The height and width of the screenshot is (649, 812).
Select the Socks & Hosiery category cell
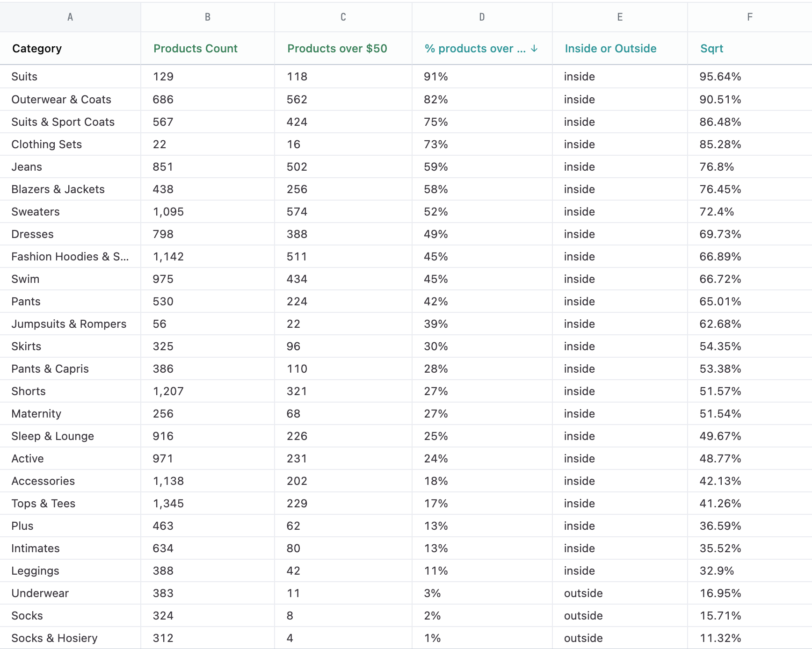click(54, 638)
